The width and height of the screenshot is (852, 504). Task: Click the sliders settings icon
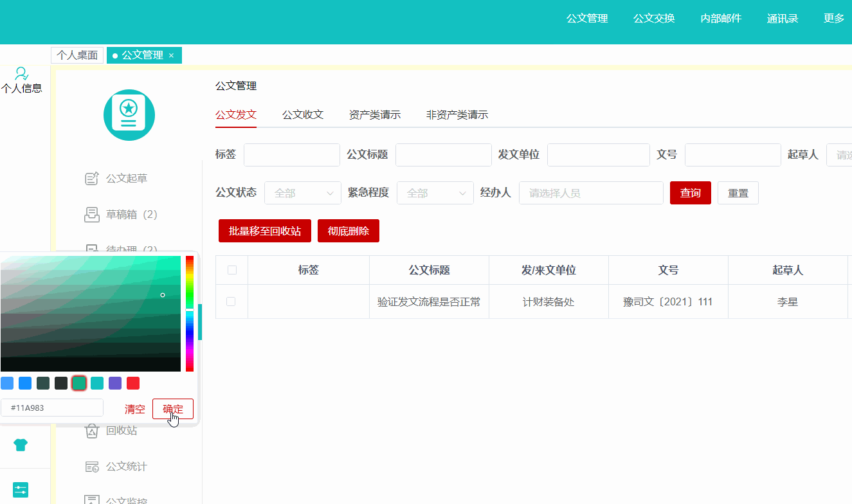pyautogui.click(x=21, y=490)
